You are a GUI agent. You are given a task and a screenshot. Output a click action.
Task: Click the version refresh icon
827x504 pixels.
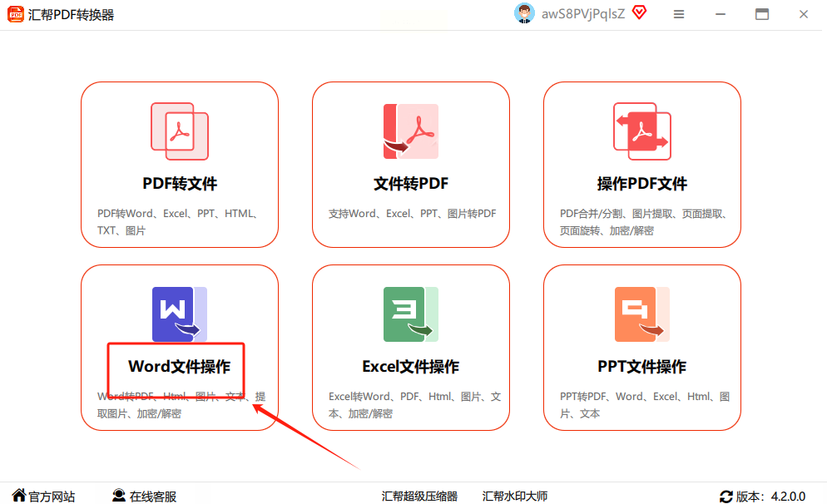[x=725, y=496]
